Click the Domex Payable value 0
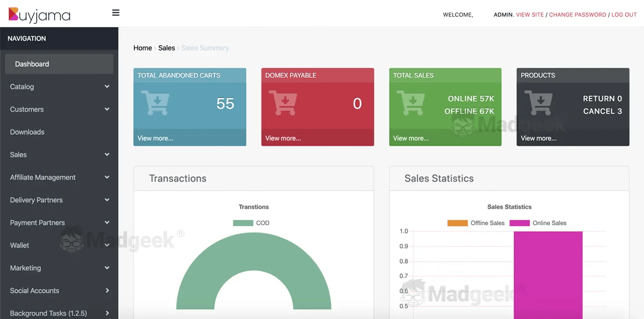The height and width of the screenshot is (319, 644). tap(357, 104)
